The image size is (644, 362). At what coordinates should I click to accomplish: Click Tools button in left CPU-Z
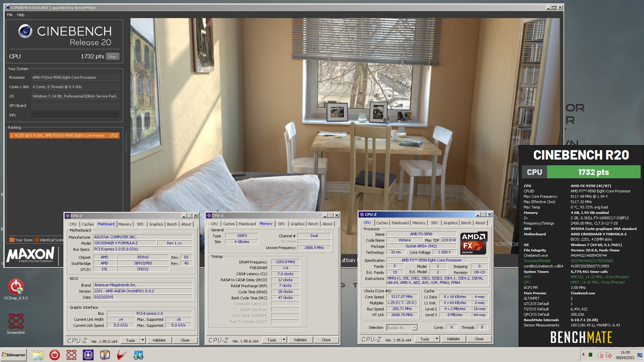coord(131,340)
